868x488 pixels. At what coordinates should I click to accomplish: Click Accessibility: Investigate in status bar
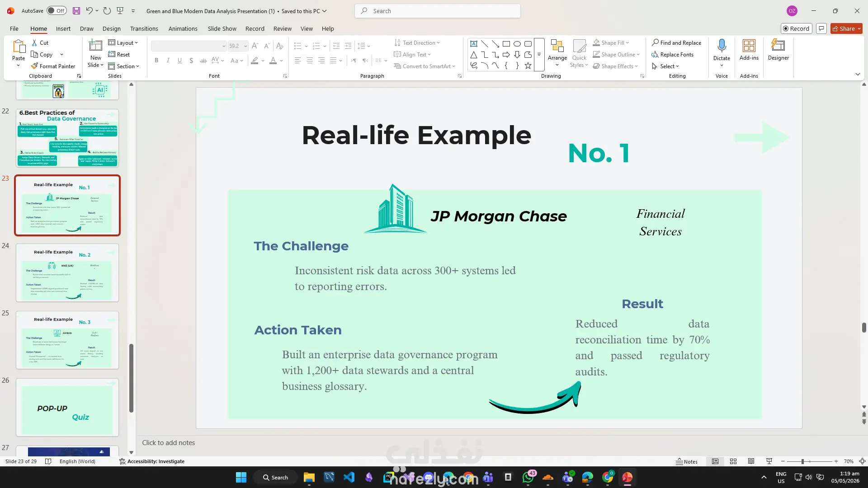[152, 461]
